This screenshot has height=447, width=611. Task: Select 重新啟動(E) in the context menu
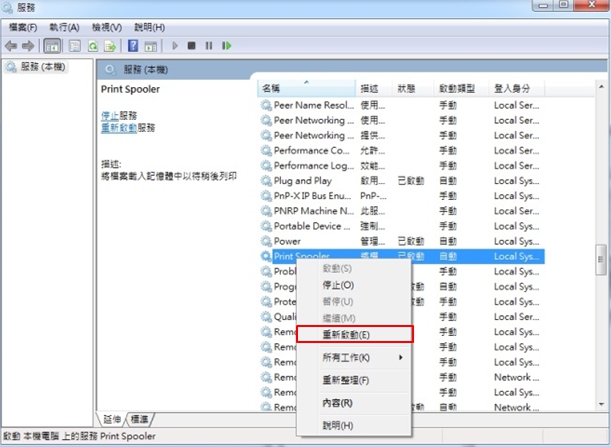346,334
